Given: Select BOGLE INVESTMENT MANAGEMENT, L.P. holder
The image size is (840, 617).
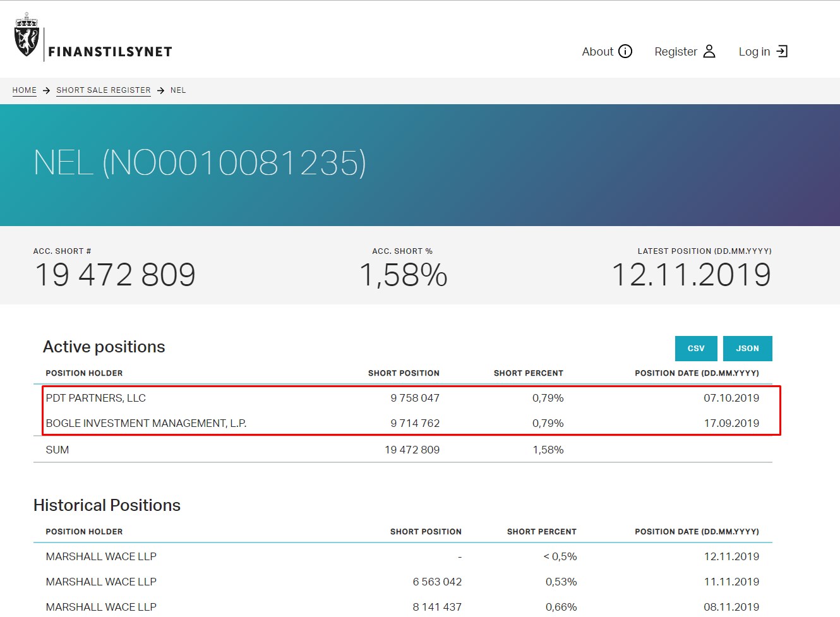Looking at the screenshot, I should [x=146, y=423].
